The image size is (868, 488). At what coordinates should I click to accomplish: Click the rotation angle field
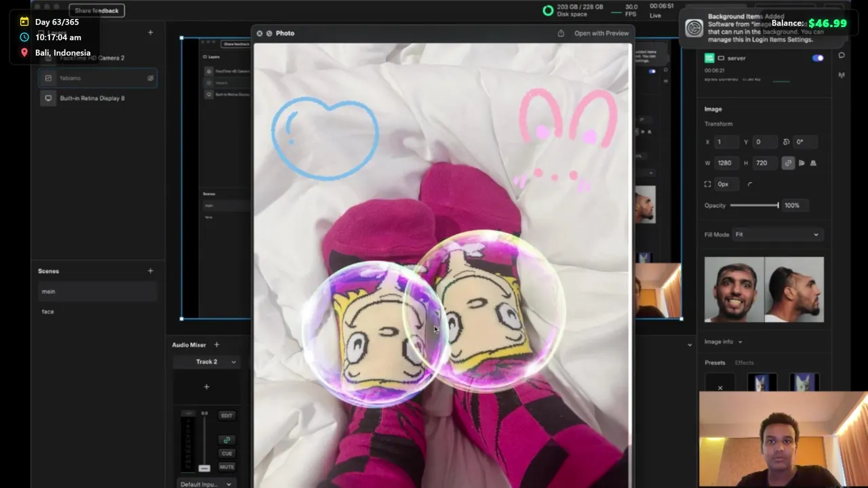click(x=806, y=142)
